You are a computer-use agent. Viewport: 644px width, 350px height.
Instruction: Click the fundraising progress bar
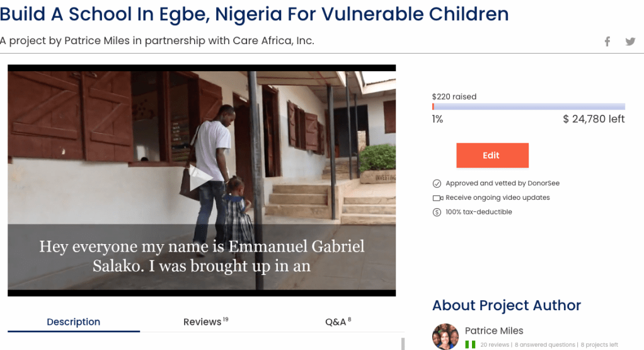(x=528, y=107)
